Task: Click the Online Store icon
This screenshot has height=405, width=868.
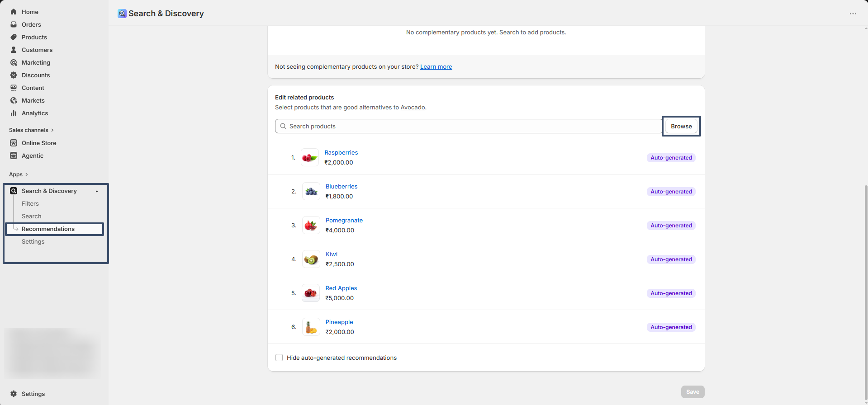Action: (x=14, y=143)
